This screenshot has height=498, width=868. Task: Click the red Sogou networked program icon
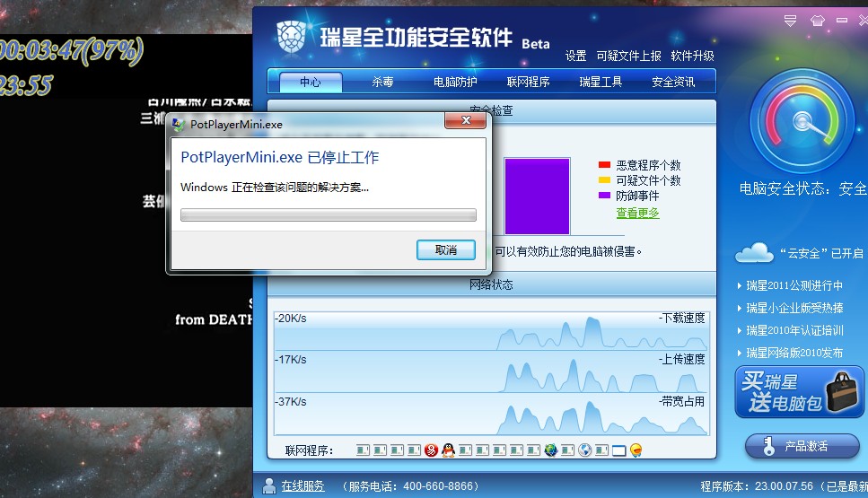[x=431, y=450]
